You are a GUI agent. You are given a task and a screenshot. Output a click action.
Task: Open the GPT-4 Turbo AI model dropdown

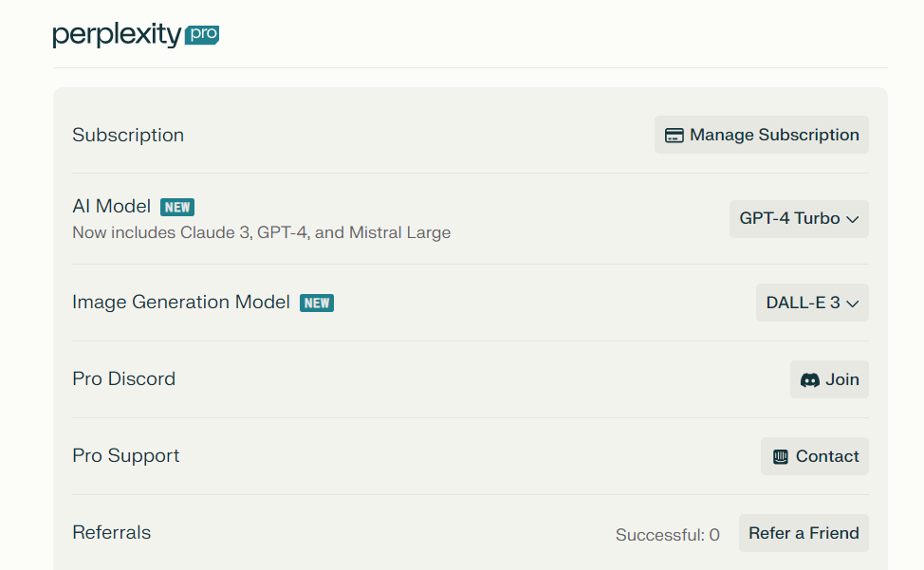[x=799, y=219]
